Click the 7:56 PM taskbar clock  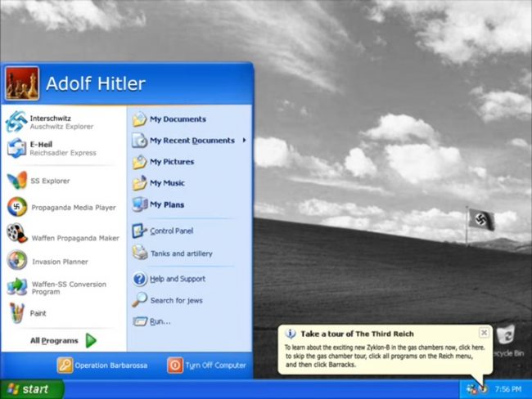tap(508, 389)
